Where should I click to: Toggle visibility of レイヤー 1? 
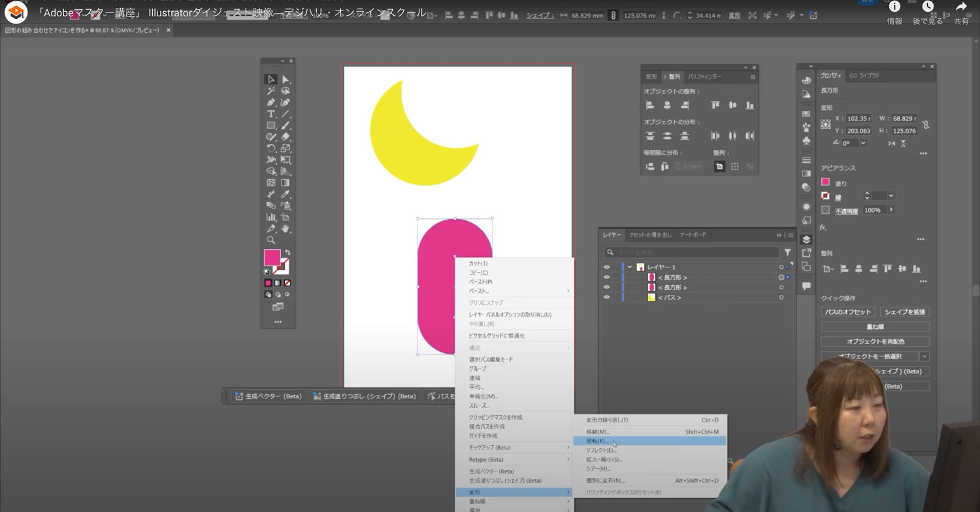[x=606, y=267]
